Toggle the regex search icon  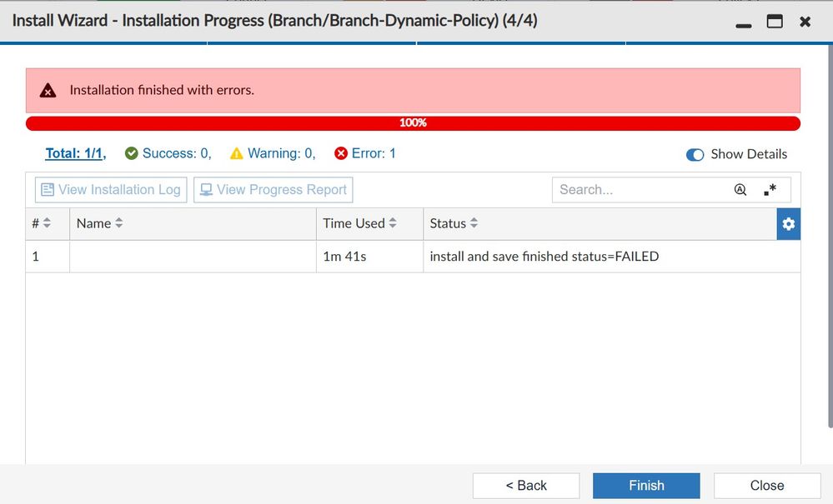770,190
